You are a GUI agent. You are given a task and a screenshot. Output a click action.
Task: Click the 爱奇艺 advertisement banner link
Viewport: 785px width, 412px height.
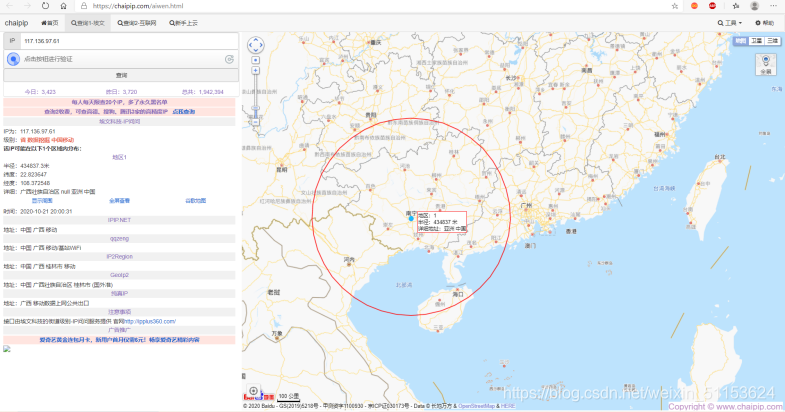click(119, 340)
